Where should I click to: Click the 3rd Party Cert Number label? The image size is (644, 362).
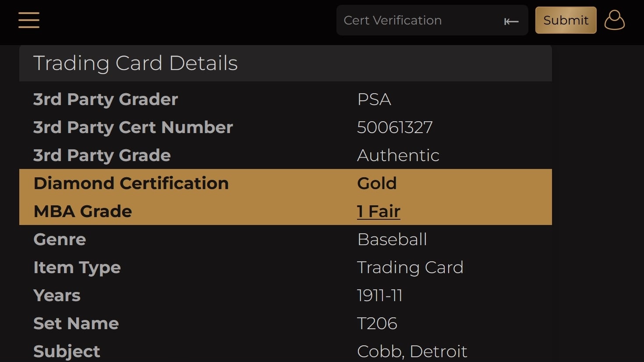[x=133, y=127]
